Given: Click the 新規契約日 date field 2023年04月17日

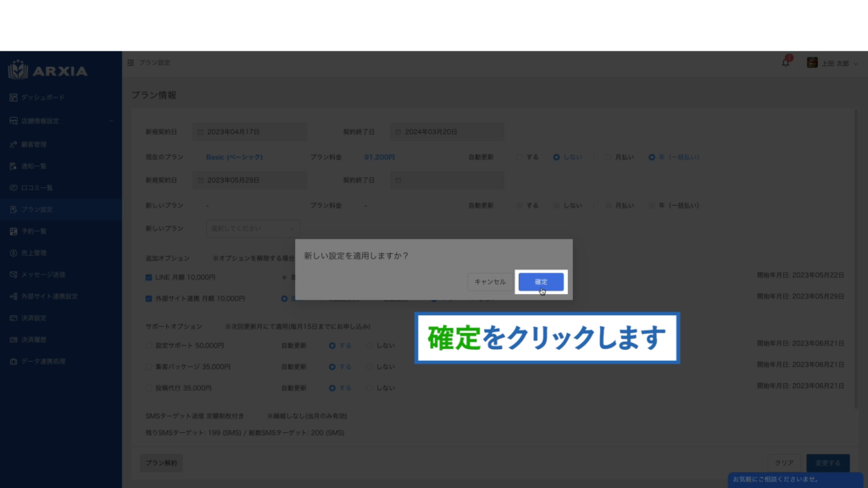Looking at the screenshot, I should tap(248, 132).
